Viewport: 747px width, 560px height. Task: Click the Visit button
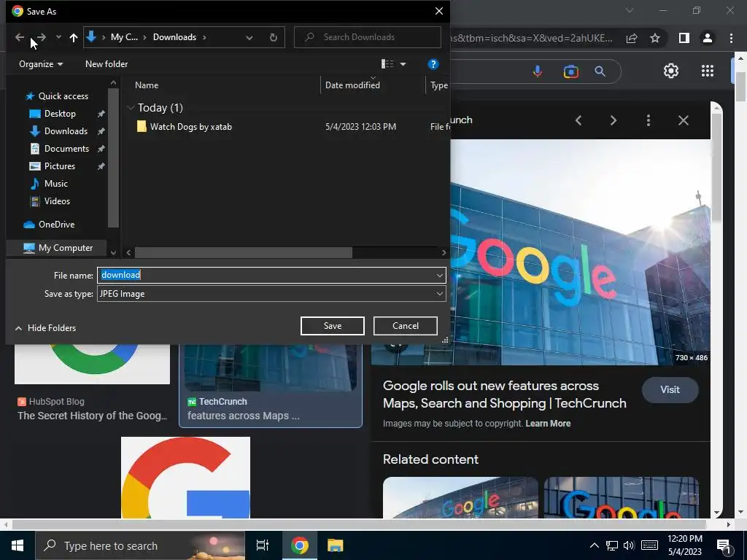pyautogui.click(x=670, y=389)
